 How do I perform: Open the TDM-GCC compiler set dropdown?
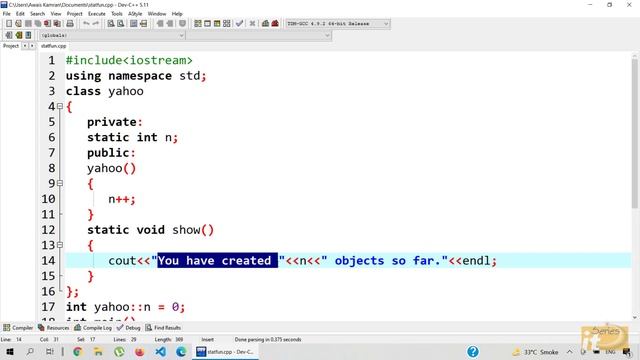point(338,24)
